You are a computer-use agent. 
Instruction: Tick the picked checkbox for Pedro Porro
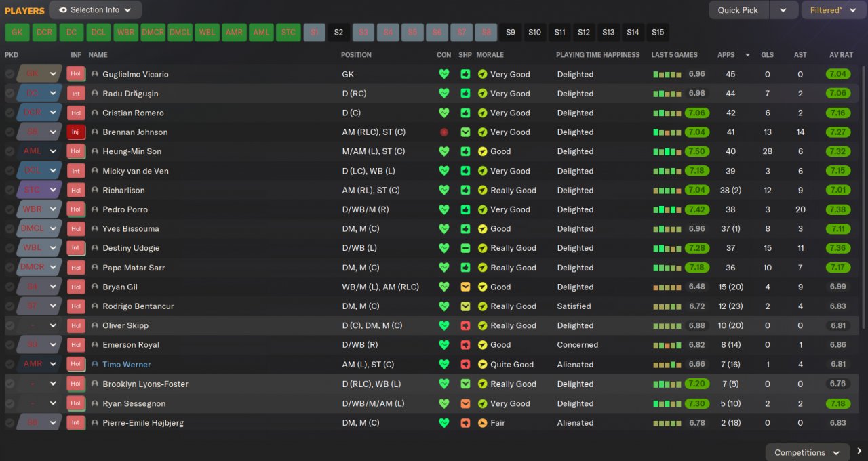10,209
